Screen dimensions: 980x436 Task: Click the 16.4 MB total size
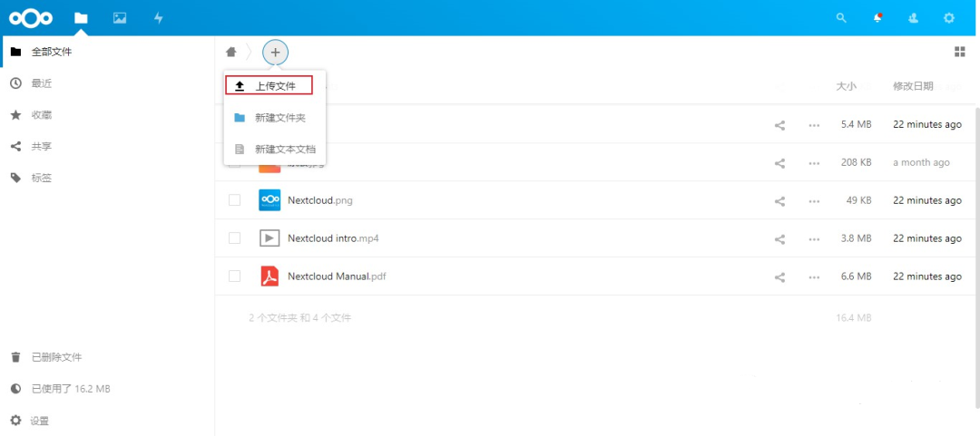point(854,318)
